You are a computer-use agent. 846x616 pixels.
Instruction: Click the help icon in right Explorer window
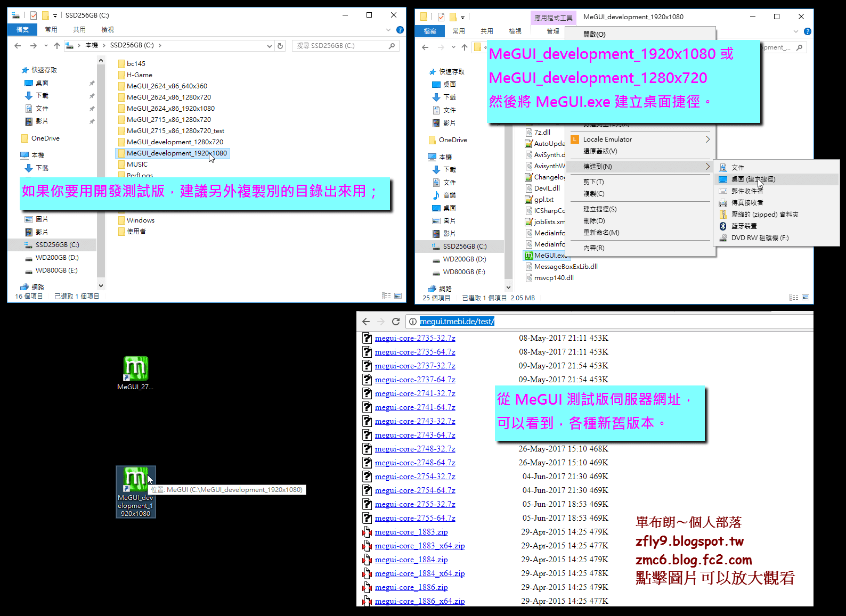pyautogui.click(x=808, y=31)
